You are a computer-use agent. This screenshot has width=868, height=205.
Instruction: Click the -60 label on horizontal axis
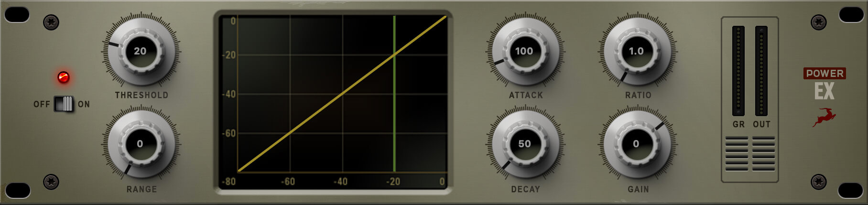click(288, 182)
